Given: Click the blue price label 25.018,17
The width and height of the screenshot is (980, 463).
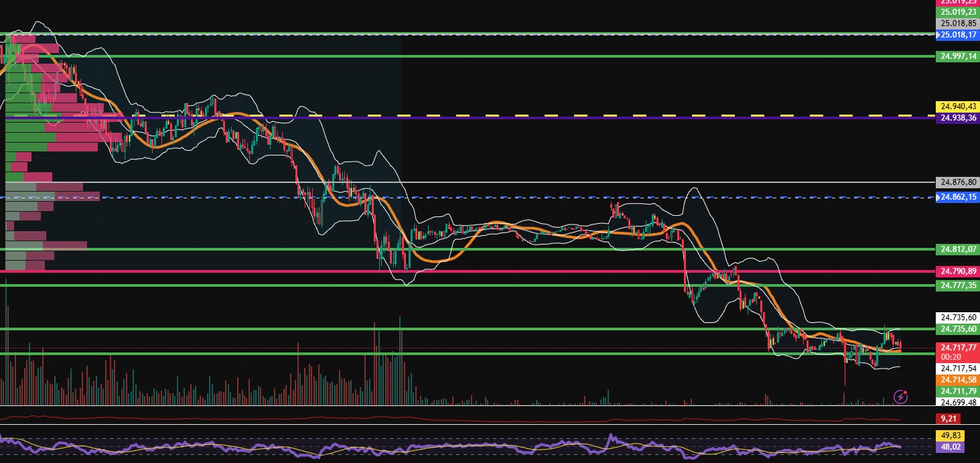Looking at the screenshot, I should (957, 36).
